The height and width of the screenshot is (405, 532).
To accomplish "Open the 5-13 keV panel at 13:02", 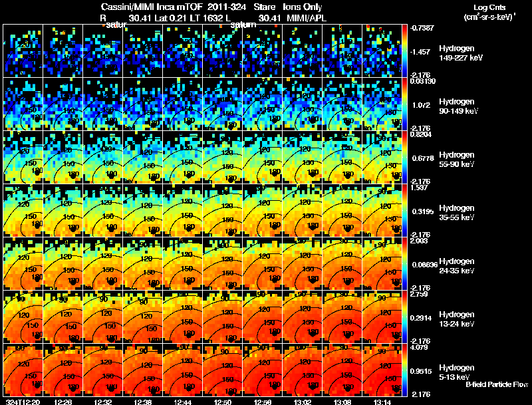I will [302, 370].
